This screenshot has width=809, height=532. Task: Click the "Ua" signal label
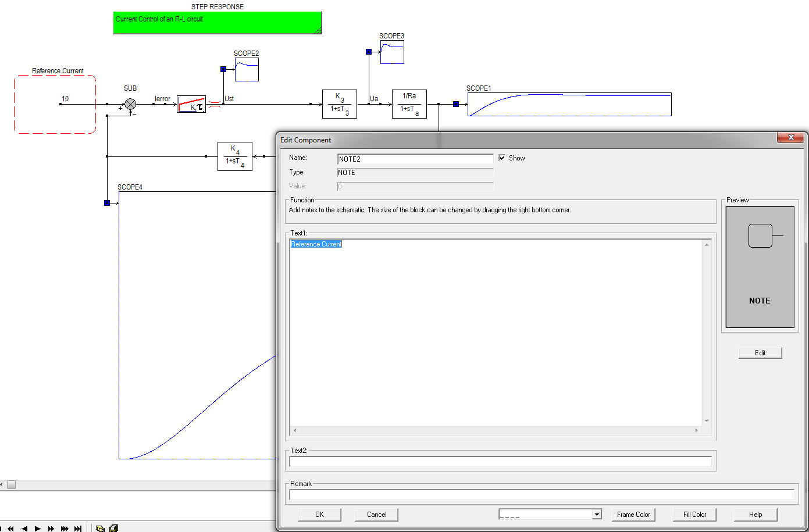tap(374, 99)
